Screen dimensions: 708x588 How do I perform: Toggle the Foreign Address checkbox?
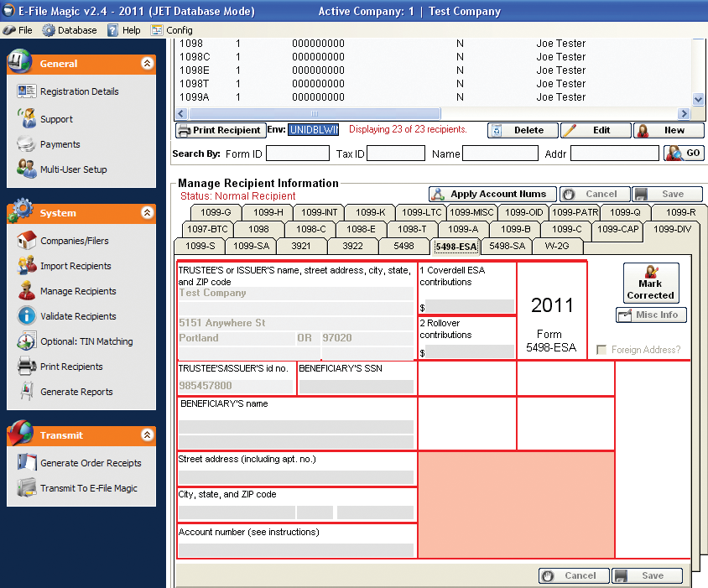coord(601,350)
